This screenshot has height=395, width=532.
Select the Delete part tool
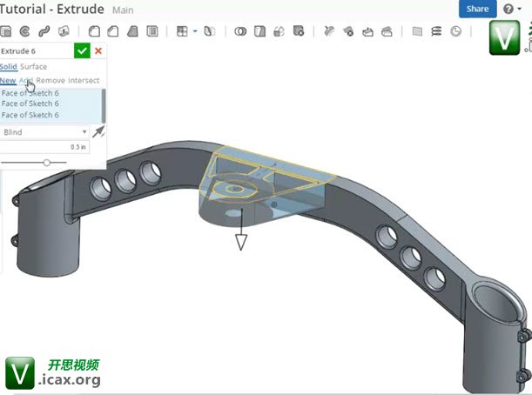299,31
